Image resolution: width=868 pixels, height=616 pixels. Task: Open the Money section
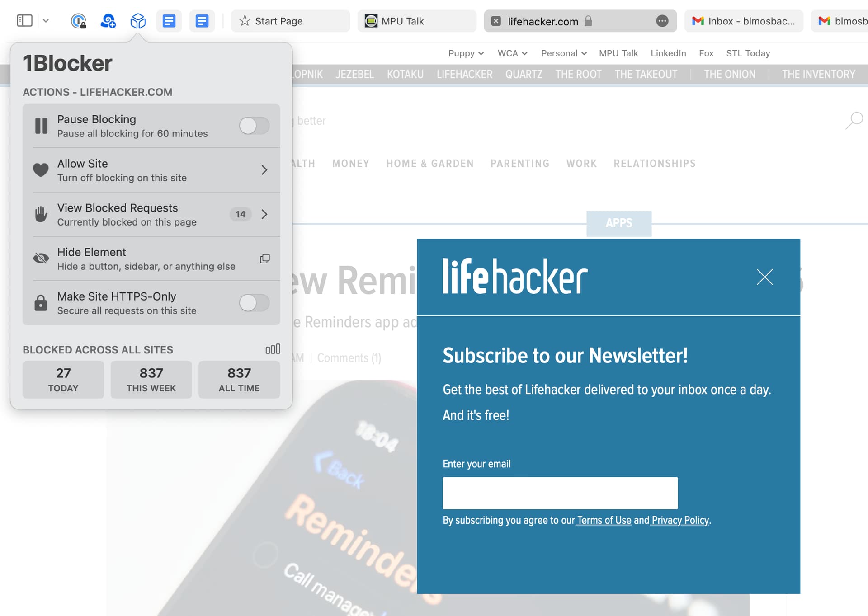(351, 164)
